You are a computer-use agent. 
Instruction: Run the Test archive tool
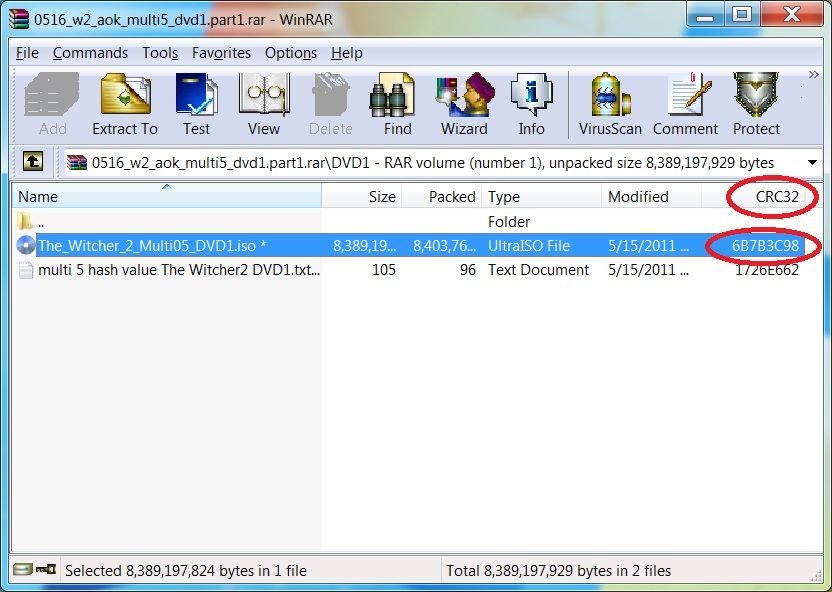pos(196,105)
